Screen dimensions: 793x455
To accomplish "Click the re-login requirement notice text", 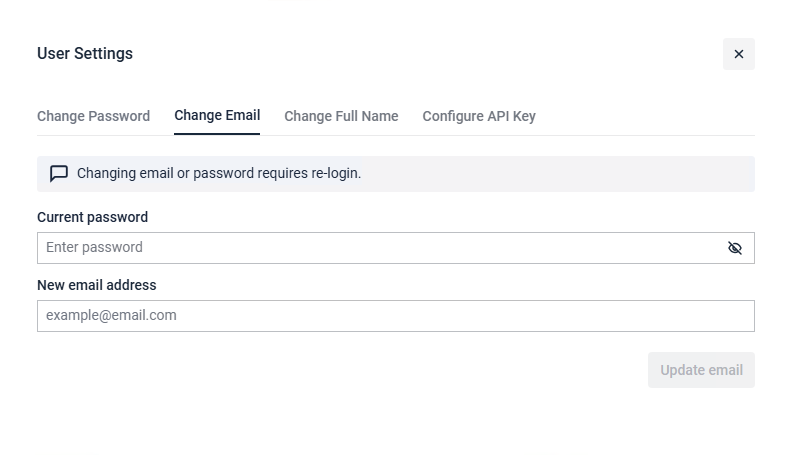I will click(219, 173).
